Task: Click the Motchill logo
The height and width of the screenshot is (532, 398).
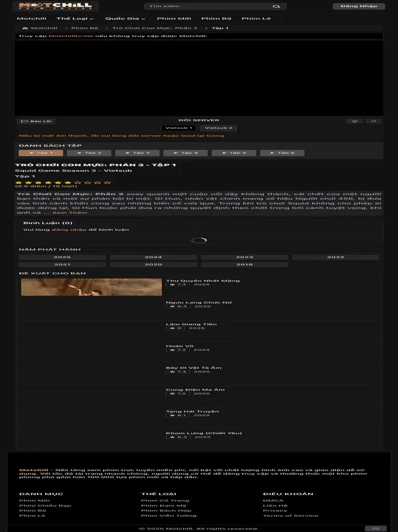Action: point(55,6)
